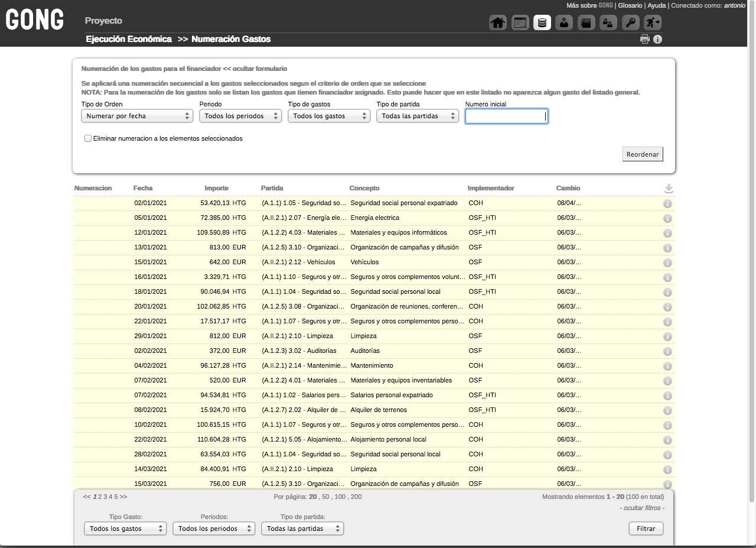756x548 pixels.
Task: Log out via the running man icon
Action: tap(653, 23)
